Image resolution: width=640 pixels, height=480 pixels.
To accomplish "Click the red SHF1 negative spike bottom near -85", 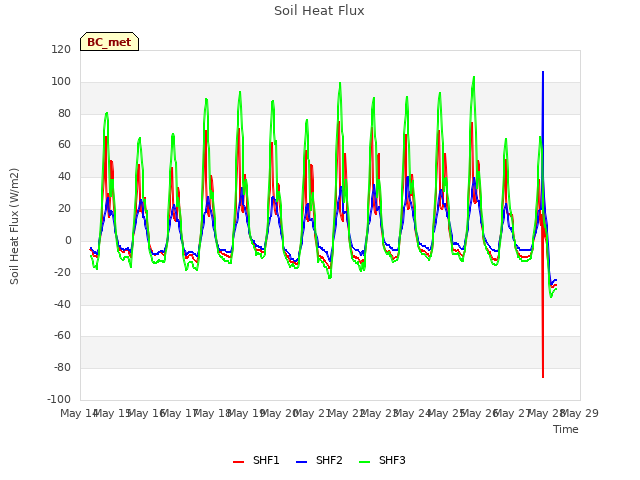I will point(543,376).
